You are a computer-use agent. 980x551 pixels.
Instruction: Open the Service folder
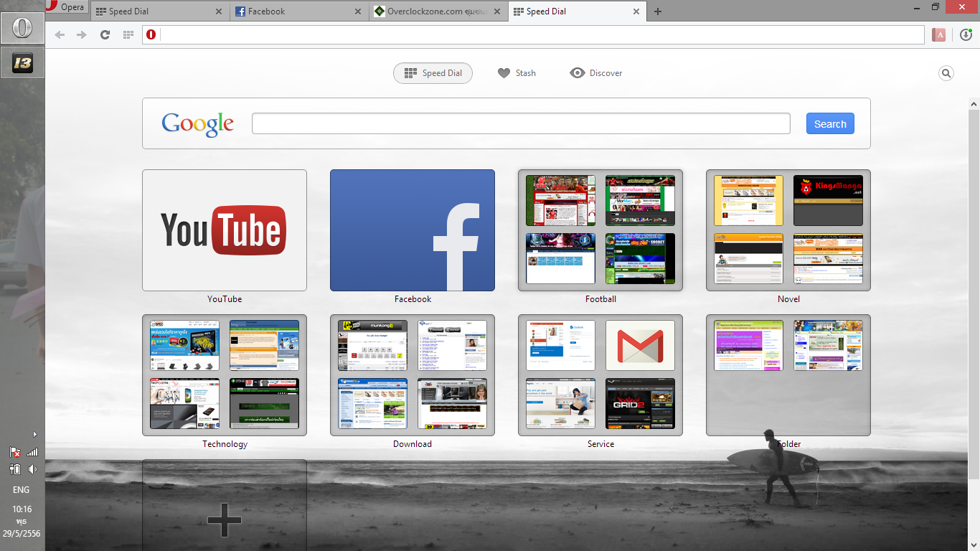point(600,375)
